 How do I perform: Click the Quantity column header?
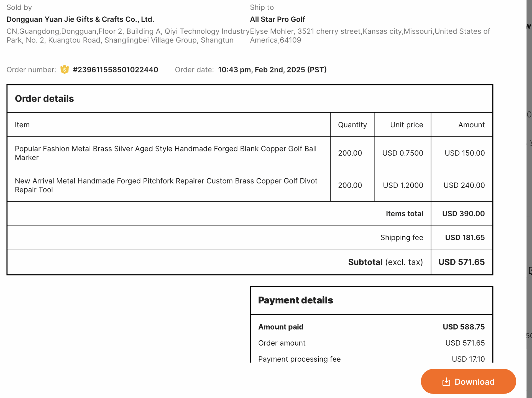[352, 125]
